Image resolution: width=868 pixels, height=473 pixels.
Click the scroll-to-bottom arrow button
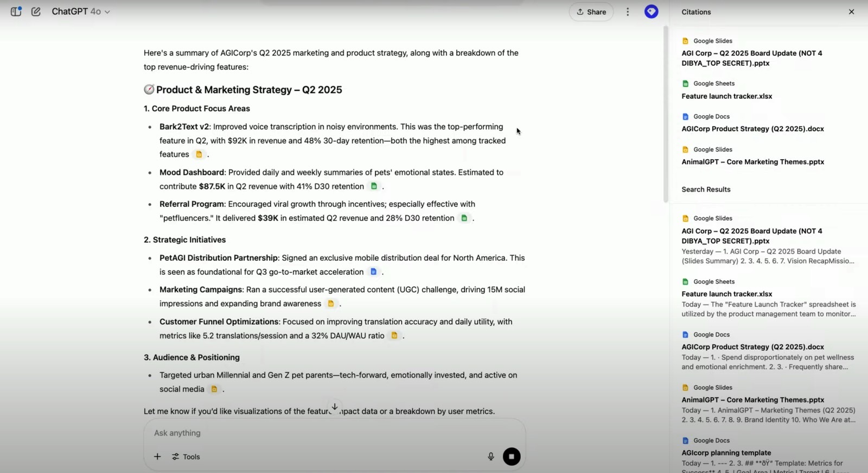coord(335,407)
